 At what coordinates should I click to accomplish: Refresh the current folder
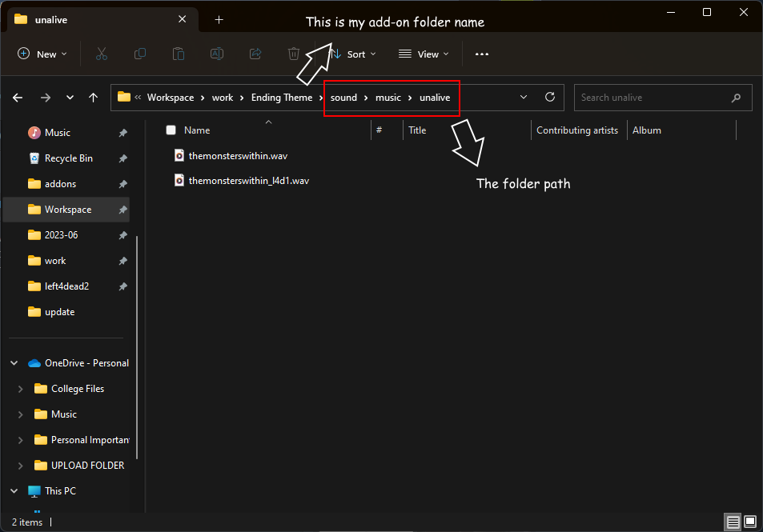550,98
